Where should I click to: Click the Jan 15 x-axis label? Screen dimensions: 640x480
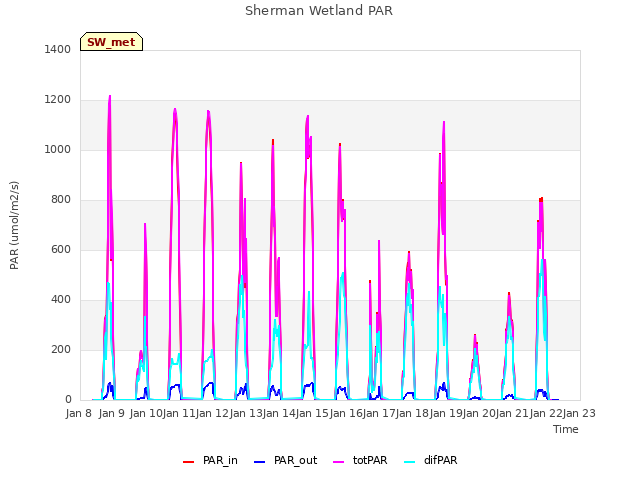pyautogui.click(x=312, y=413)
